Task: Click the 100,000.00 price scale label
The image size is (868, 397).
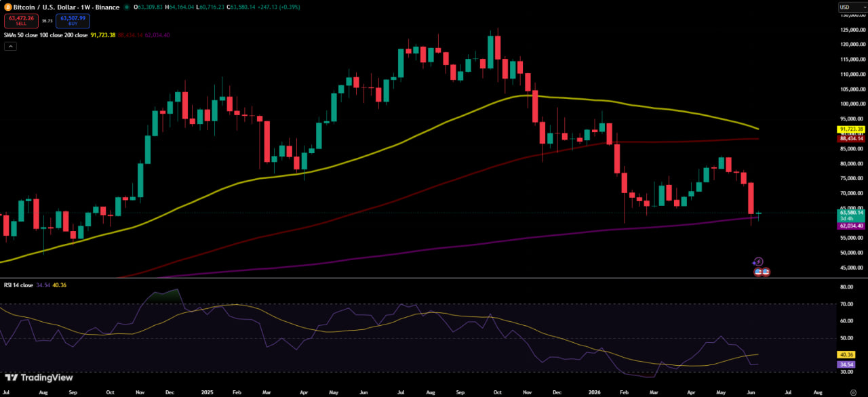Action: coord(852,104)
